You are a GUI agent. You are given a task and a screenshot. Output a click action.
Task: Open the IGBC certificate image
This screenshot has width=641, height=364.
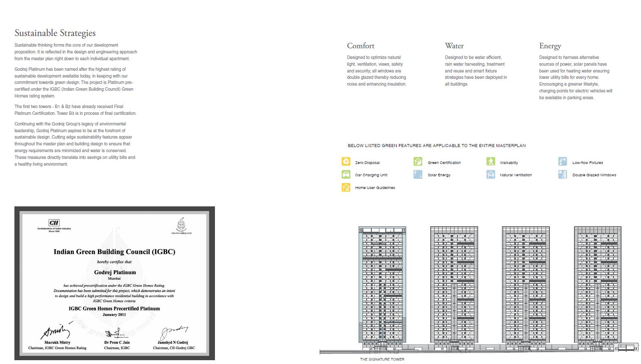point(114,283)
